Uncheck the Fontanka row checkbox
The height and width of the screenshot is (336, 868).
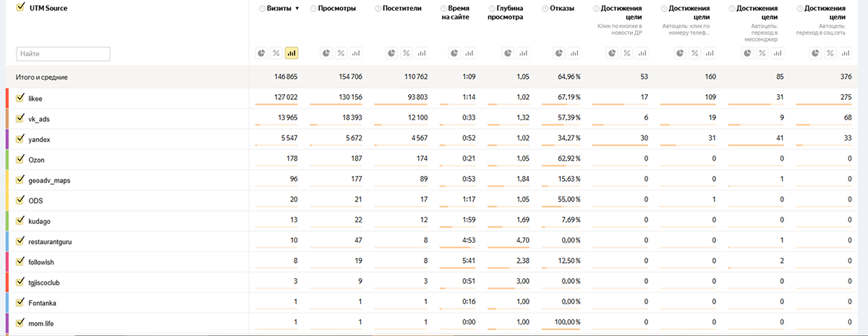20,303
